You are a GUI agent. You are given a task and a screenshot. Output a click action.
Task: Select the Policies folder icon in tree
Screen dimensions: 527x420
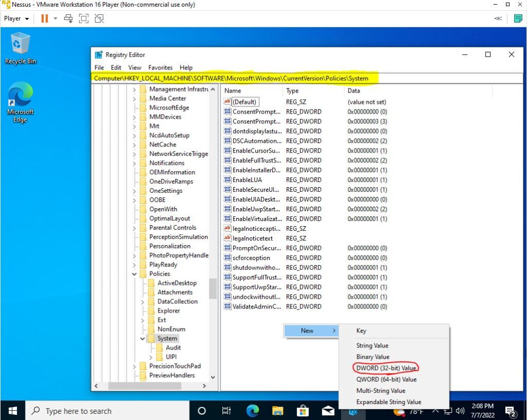(143, 274)
